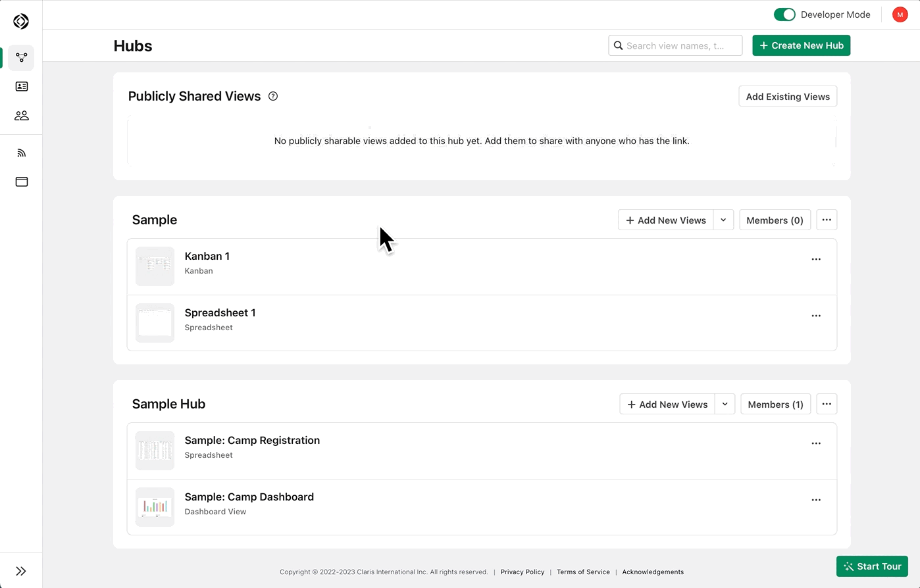This screenshot has height=588, width=920.
Task: Open the ellipsis menu next to Members (1)
Action: click(827, 404)
